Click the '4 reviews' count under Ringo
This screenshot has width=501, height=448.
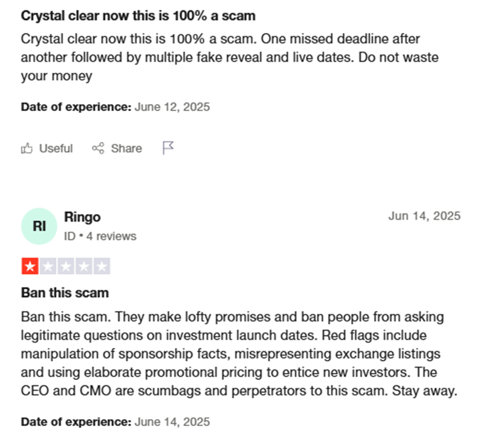[111, 236]
